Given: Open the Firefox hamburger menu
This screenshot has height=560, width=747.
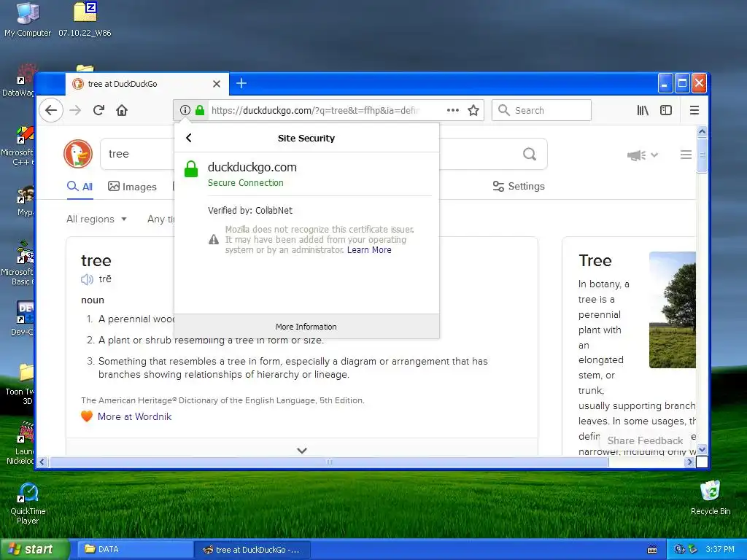Looking at the screenshot, I should coord(694,111).
